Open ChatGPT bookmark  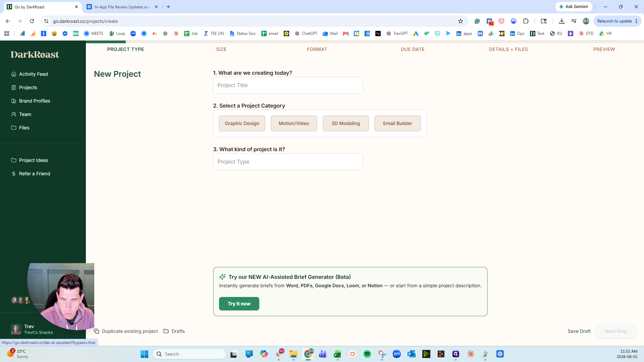click(x=306, y=34)
